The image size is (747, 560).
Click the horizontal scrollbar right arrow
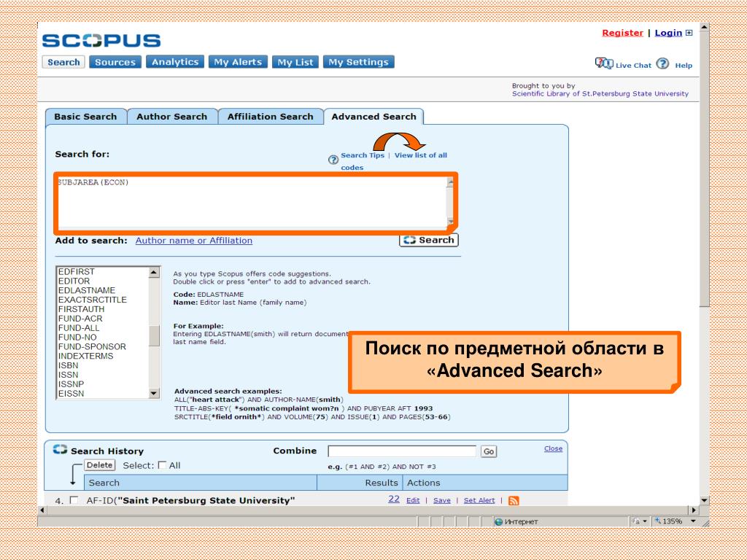(694, 510)
